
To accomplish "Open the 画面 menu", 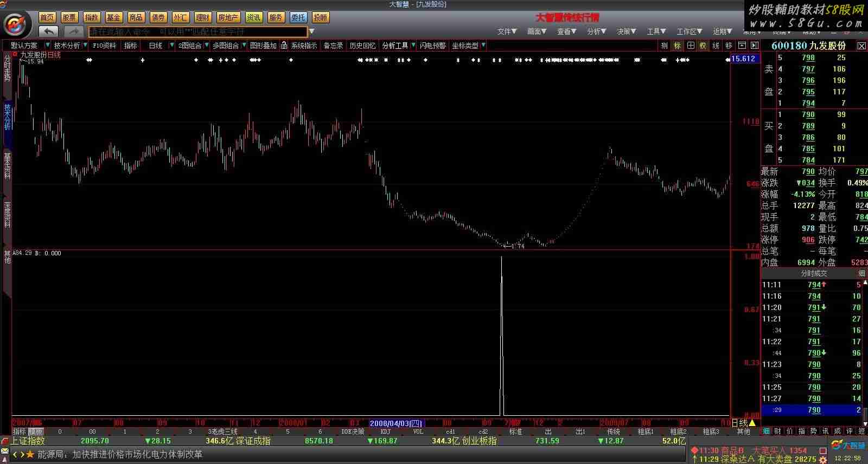I will 537,31.
